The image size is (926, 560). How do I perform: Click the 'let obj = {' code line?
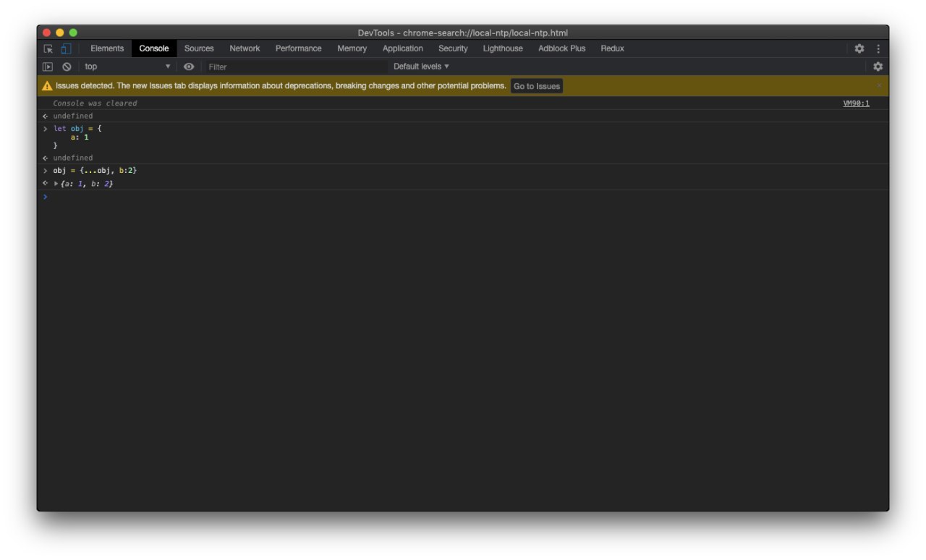point(77,129)
